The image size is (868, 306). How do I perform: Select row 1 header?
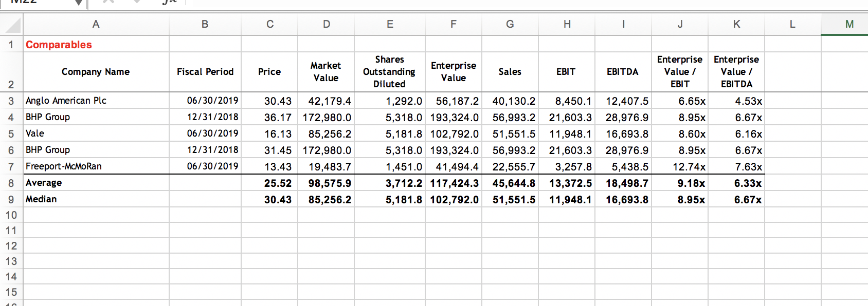pyautogui.click(x=11, y=44)
